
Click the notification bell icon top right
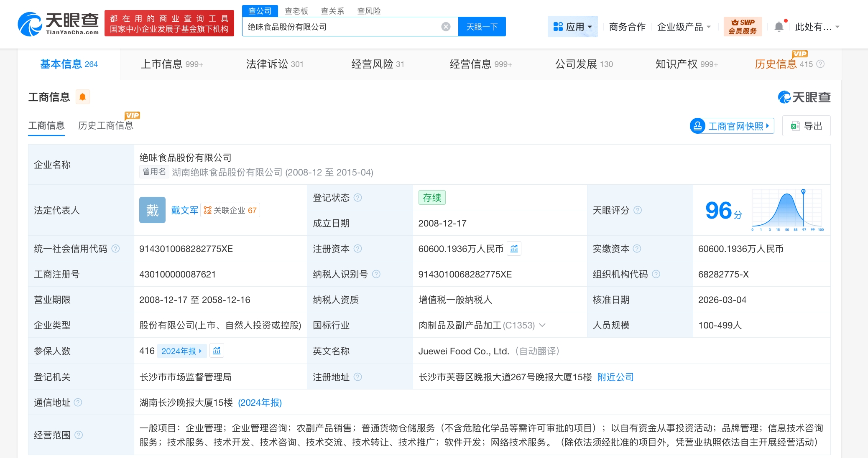pyautogui.click(x=779, y=26)
